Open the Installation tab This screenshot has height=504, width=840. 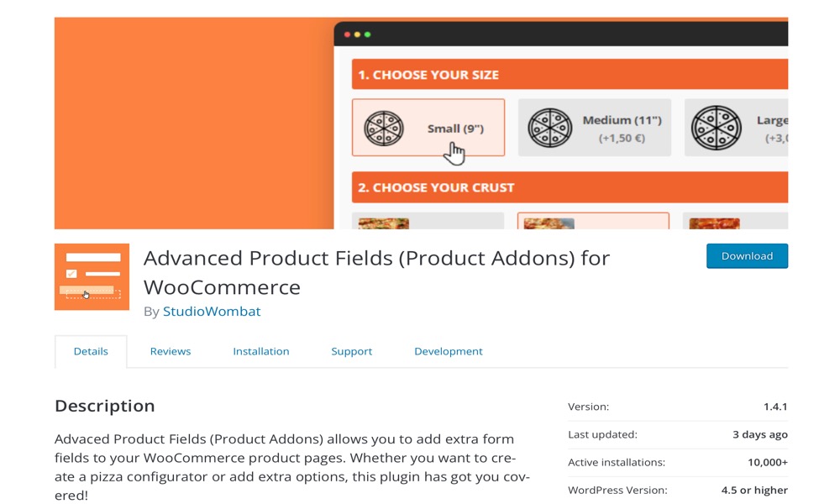pyautogui.click(x=261, y=351)
